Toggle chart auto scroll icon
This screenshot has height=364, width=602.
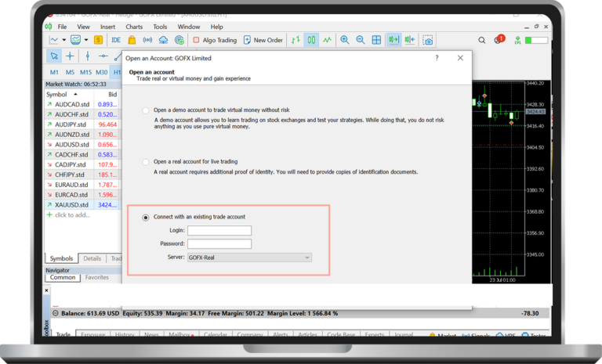pos(394,40)
